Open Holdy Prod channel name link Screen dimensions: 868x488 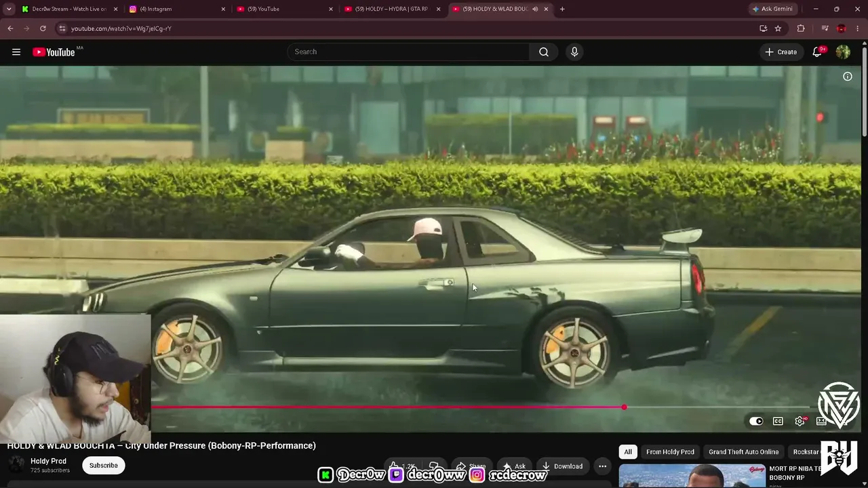point(48,461)
